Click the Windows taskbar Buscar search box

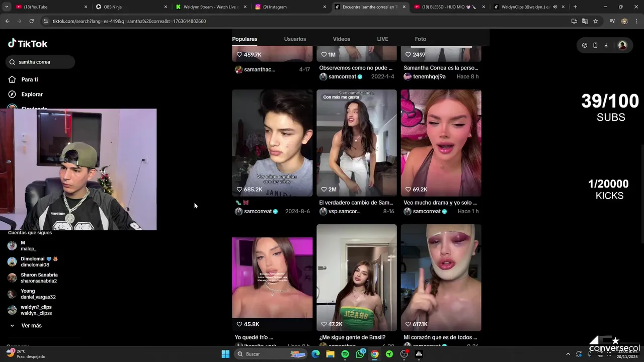tap(271, 354)
